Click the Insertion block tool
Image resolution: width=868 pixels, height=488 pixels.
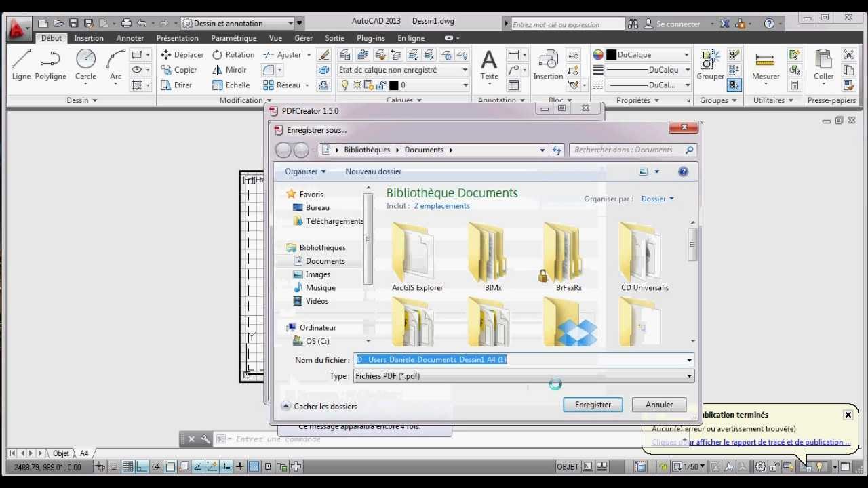548,65
